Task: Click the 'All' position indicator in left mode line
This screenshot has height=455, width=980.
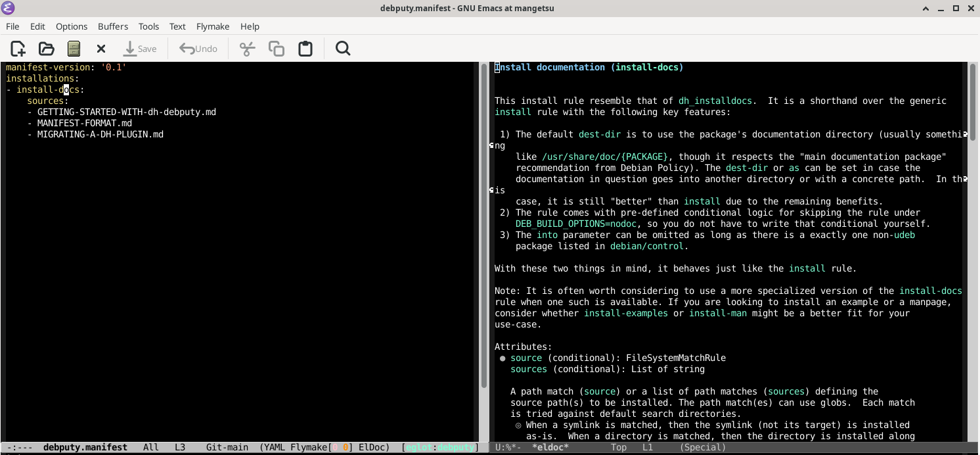Action: [151, 447]
